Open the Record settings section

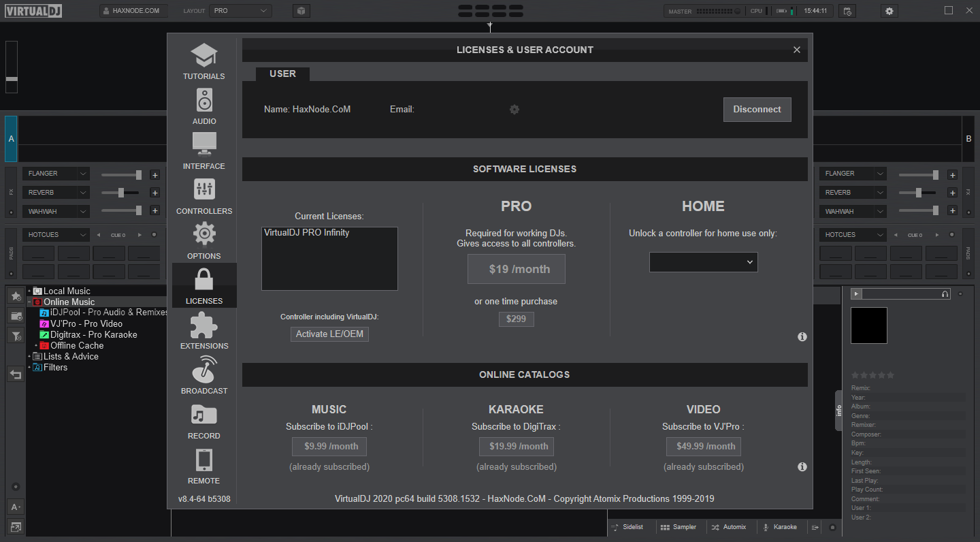click(x=203, y=421)
